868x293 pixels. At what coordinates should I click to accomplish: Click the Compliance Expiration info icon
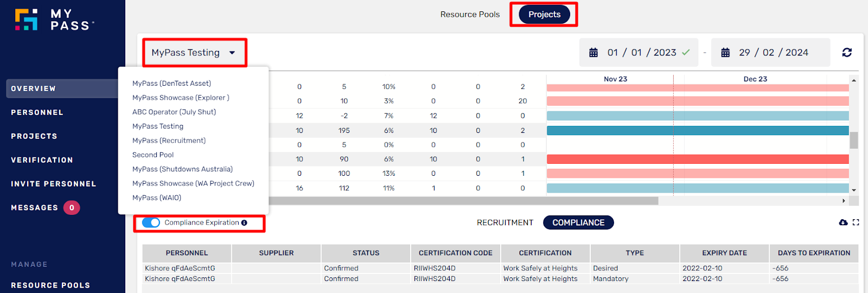tap(244, 222)
